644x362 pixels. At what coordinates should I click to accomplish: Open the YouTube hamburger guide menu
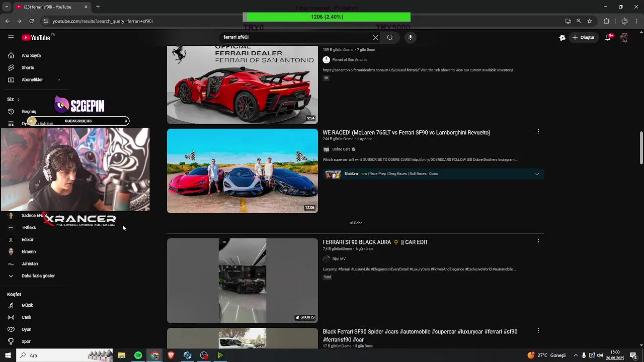pos(11,38)
